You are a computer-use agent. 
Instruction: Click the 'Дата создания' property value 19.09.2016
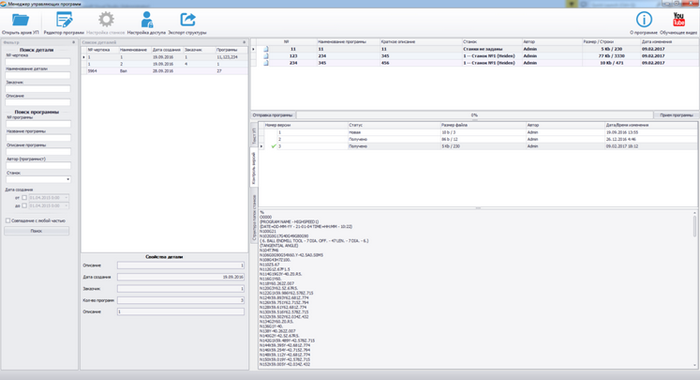coord(180,277)
